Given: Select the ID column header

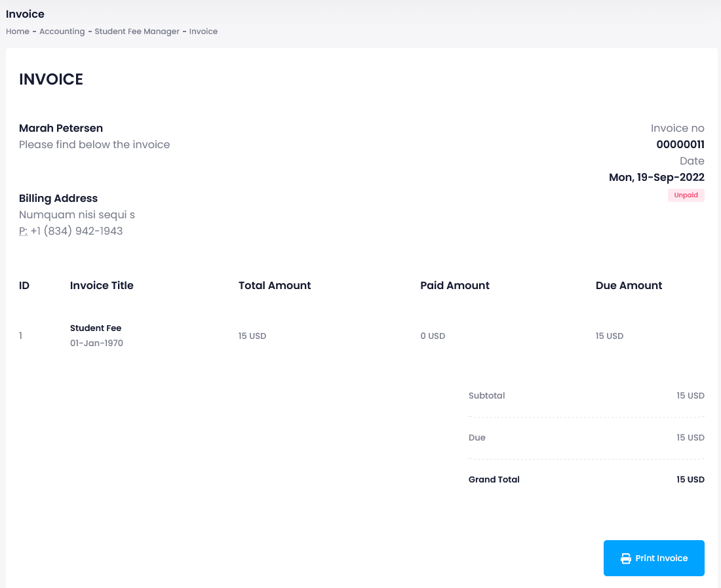Looking at the screenshot, I should (x=24, y=285).
